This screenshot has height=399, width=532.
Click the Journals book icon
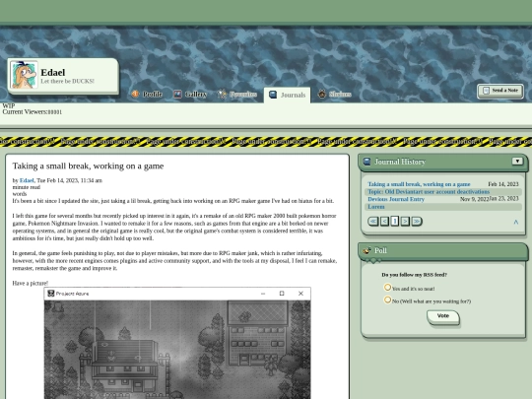click(x=273, y=95)
